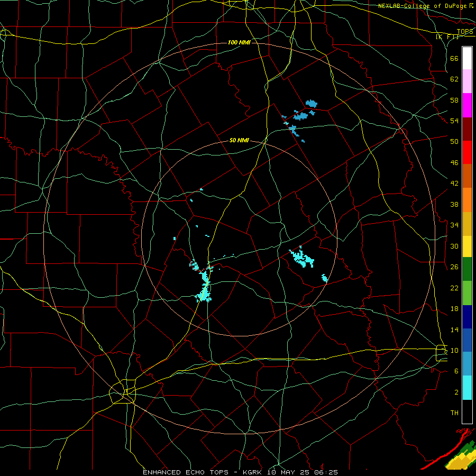Click legend value 26
The height and width of the screenshot is (476, 476).
point(454,267)
